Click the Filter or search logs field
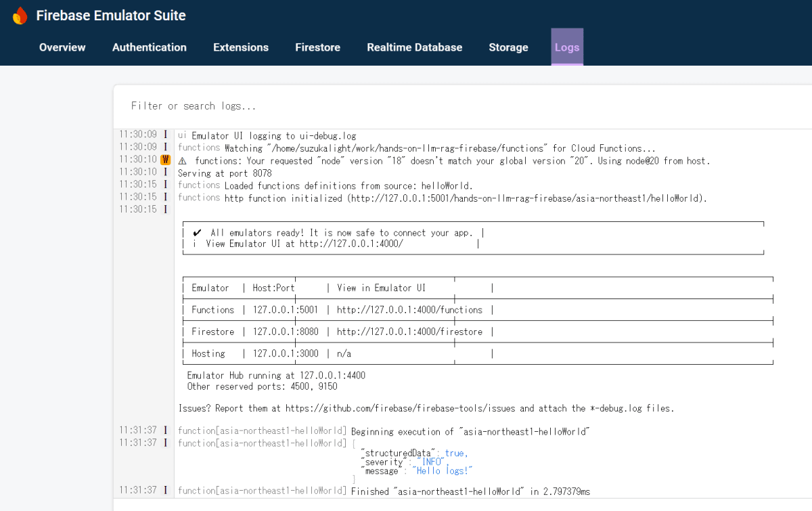 coord(462,106)
